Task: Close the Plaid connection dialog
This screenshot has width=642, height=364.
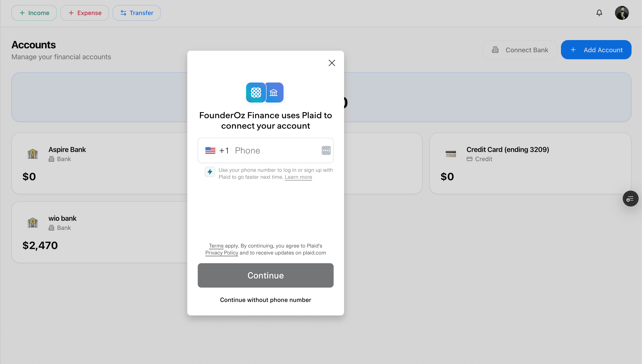Action: [332, 63]
